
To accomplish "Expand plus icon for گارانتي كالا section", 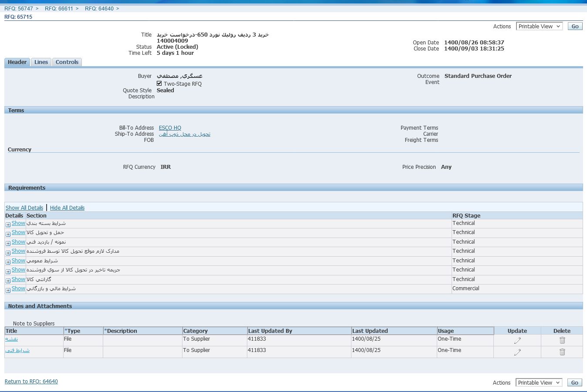I will 8,281.
